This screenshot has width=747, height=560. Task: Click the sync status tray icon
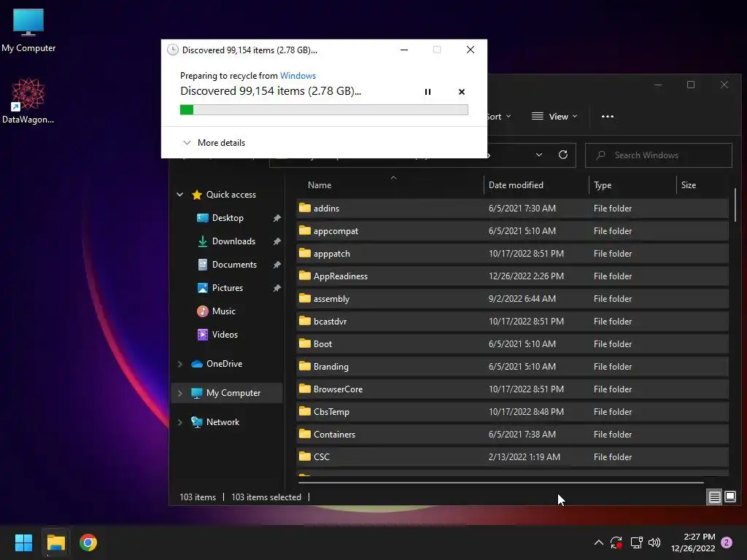616,542
